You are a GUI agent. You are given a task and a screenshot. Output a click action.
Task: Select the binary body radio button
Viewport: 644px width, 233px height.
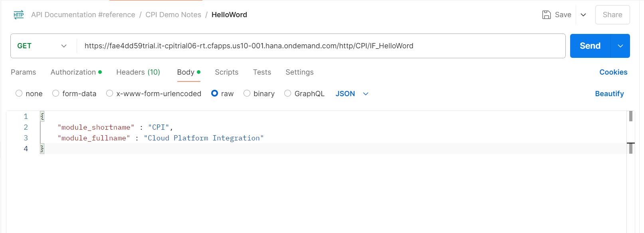(247, 93)
